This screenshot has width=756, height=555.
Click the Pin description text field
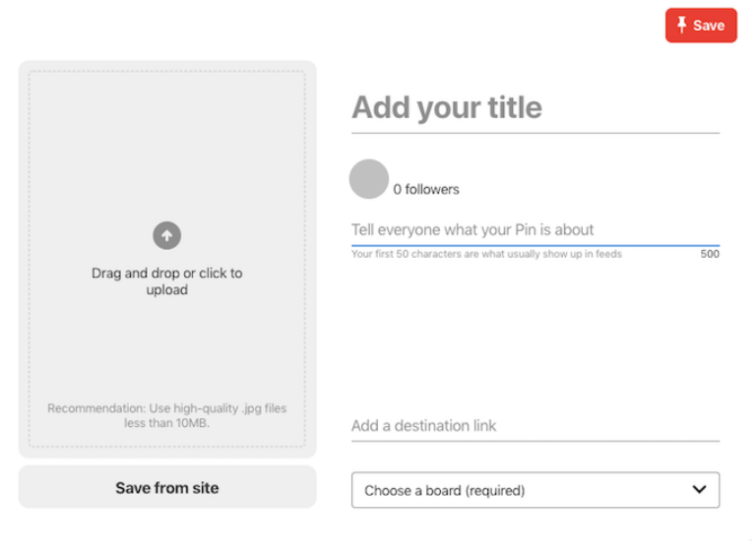535,230
